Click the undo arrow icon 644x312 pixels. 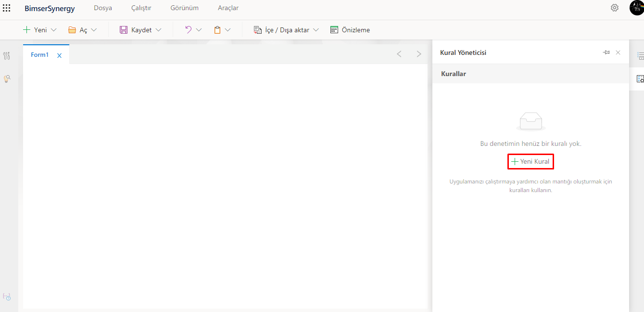point(189,30)
